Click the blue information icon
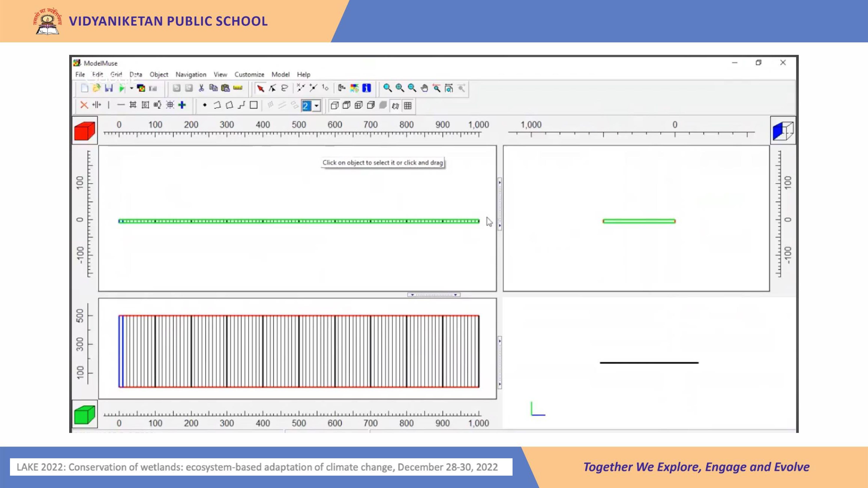This screenshot has height=488, width=868. 367,88
